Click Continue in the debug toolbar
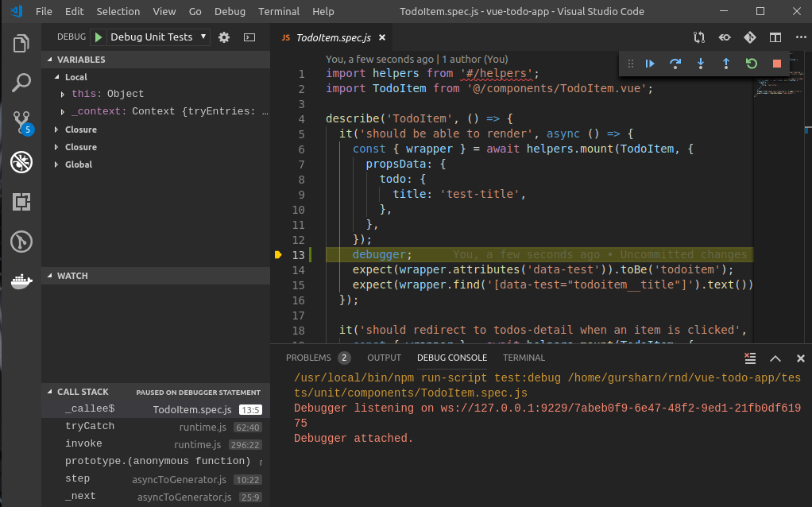Viewport: 812px width, 507px height. click(650, 64)
